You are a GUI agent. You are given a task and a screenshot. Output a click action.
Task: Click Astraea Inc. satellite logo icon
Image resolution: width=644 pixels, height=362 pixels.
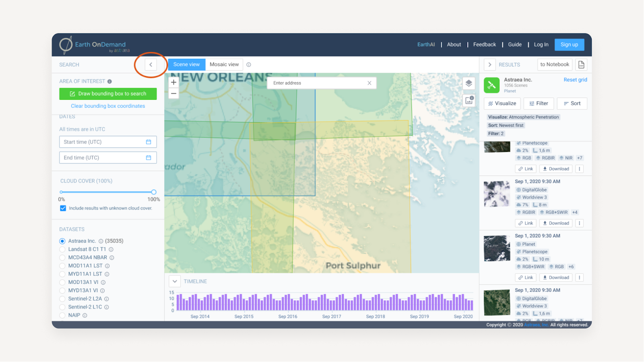tap(491, 85)
